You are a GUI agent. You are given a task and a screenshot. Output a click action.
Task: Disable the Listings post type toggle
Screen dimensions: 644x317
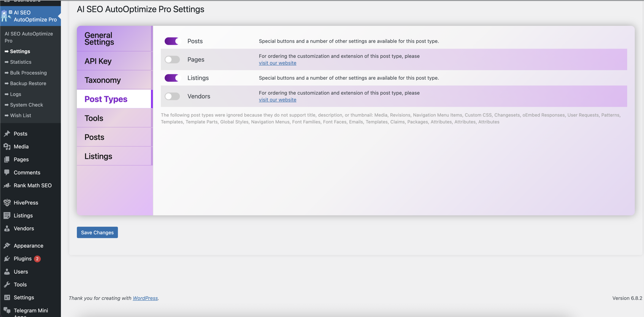point(172,78)
